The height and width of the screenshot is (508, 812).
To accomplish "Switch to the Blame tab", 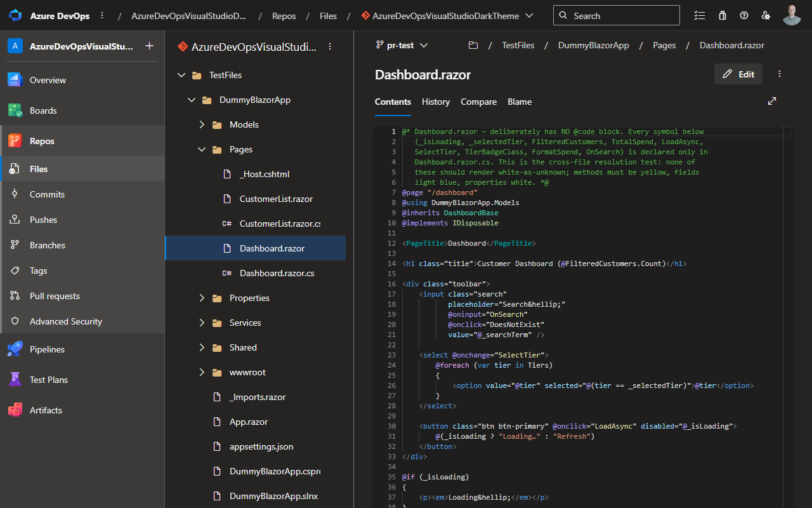I will [520, 102].
